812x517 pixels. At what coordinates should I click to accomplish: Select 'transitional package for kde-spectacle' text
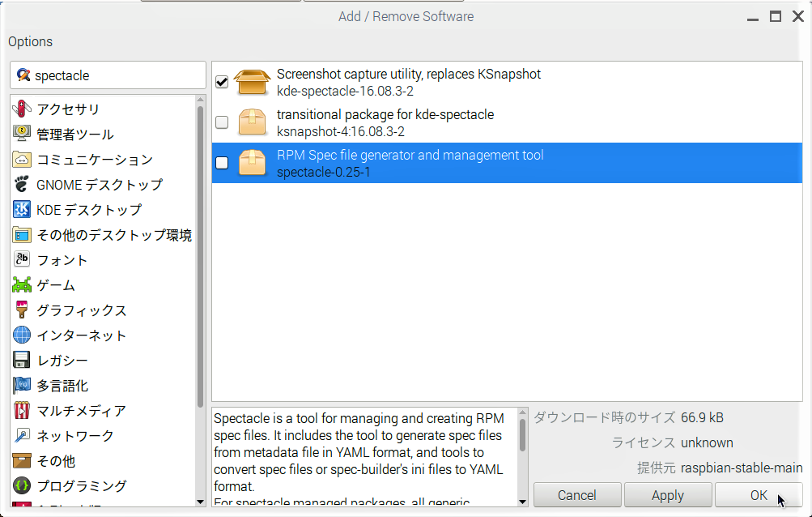tap(385, 114)
